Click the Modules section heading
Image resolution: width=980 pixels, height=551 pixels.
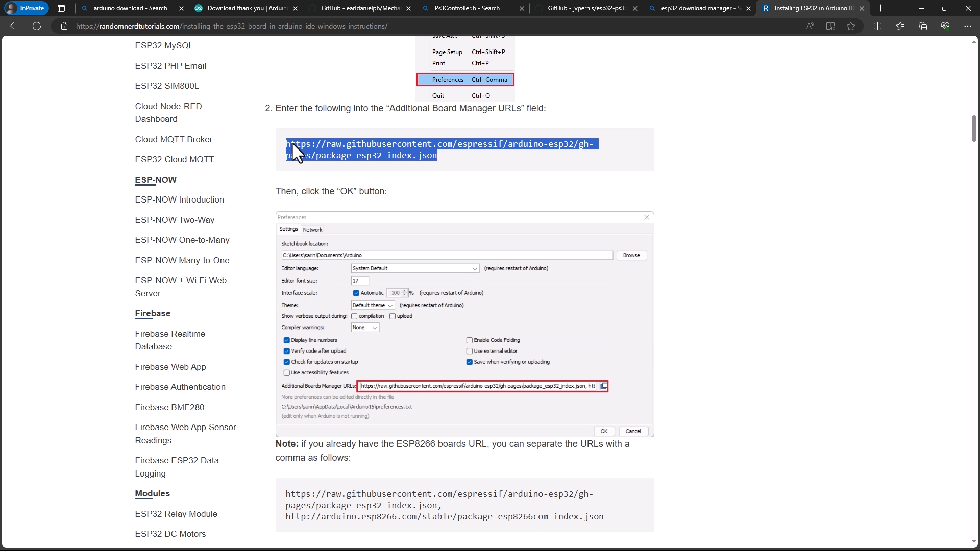[x=152, y=493]
